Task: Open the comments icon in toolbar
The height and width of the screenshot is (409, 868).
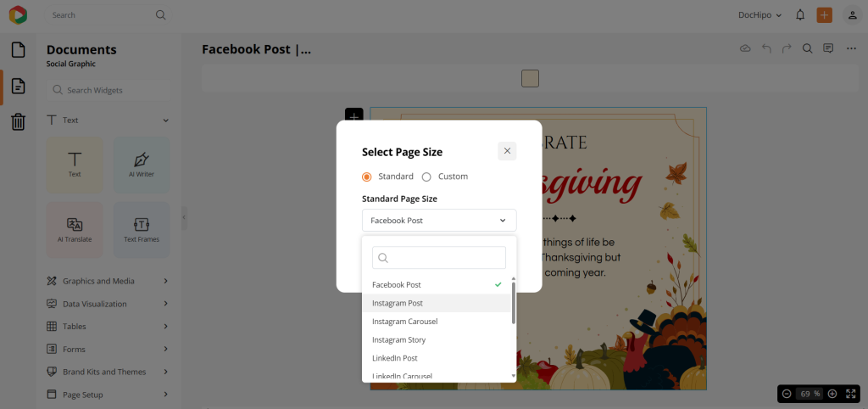Action: coord(828,49)
